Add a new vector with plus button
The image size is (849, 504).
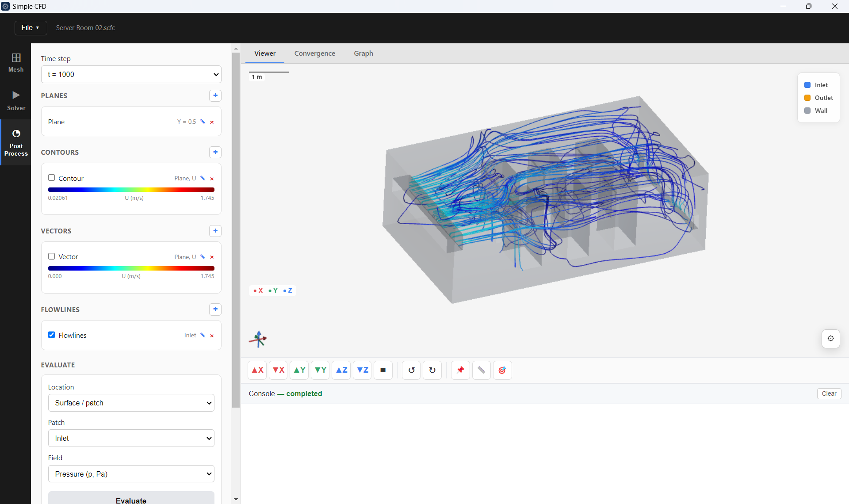pyautogui.click(x=215, y=231)
